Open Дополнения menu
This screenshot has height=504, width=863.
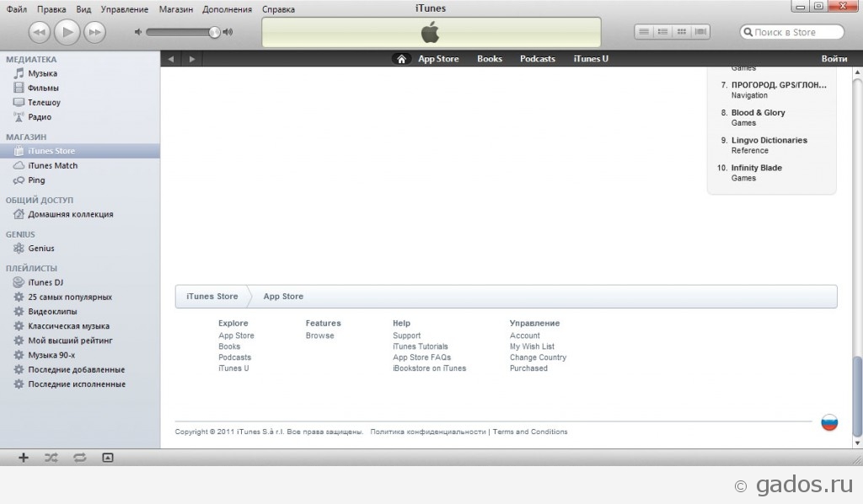(x=227, y=9)
